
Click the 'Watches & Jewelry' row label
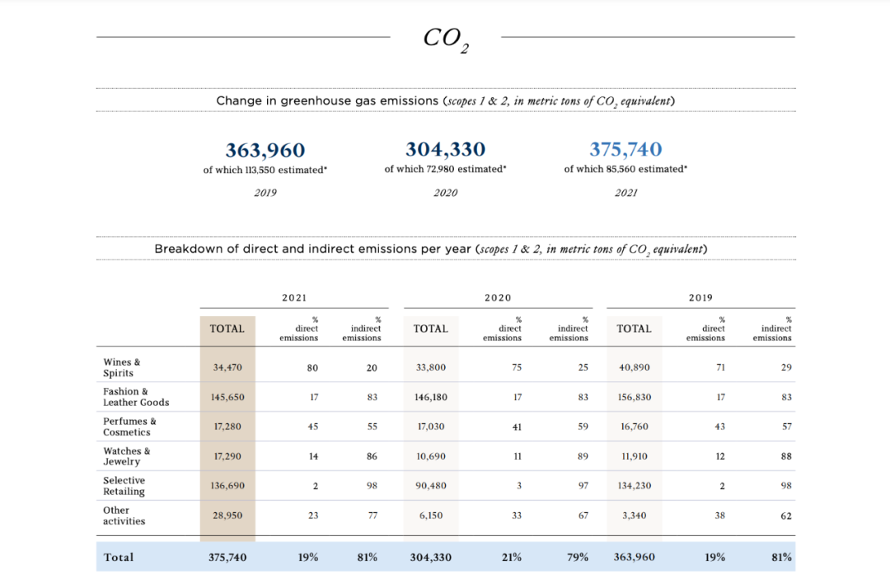pos(127,456)
